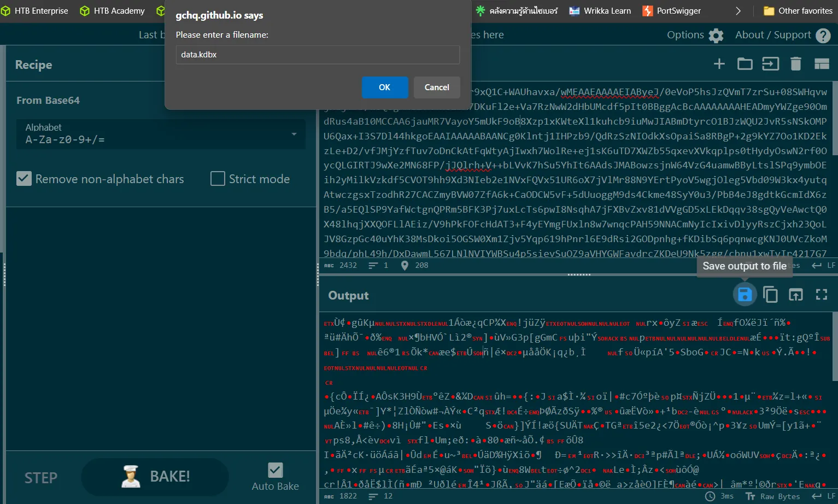Replace input with output icon
This screenshot has width=838, height=504.
(796, 295)
